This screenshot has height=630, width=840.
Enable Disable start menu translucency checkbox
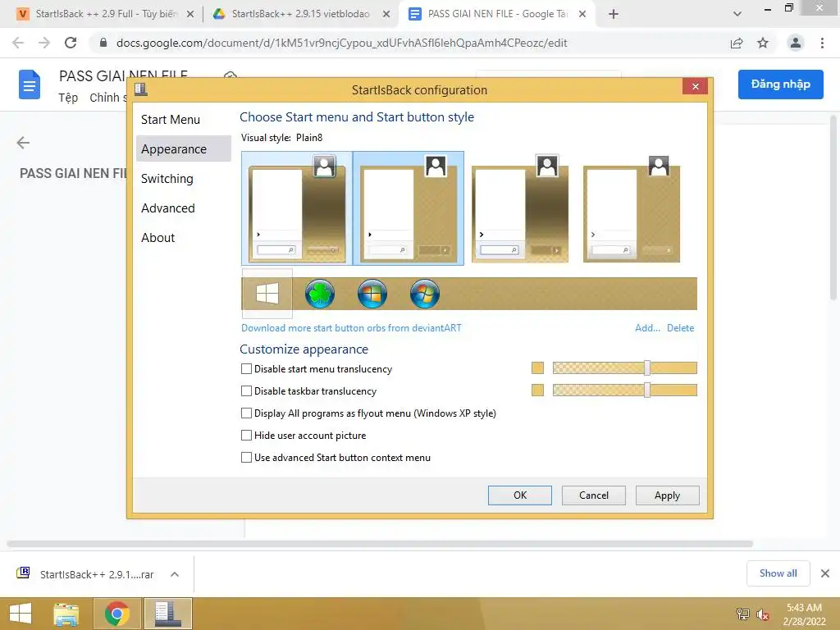(x=246, y=368)
